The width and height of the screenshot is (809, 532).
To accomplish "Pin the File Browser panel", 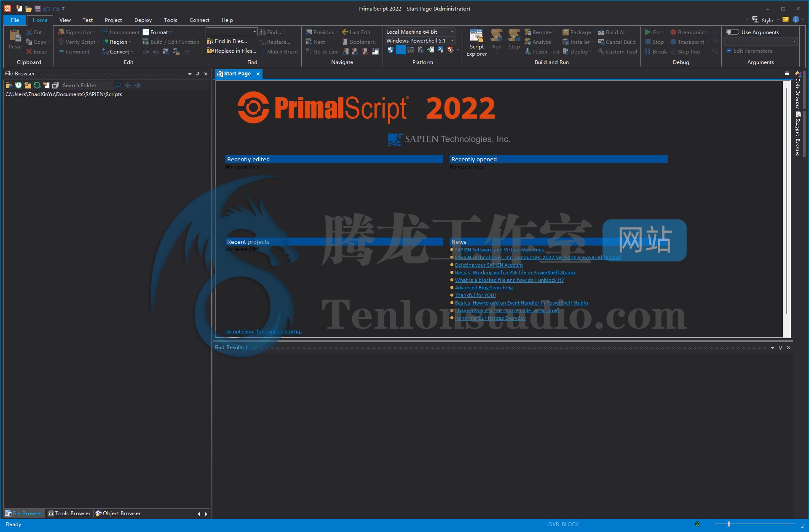I will (198, 74).
